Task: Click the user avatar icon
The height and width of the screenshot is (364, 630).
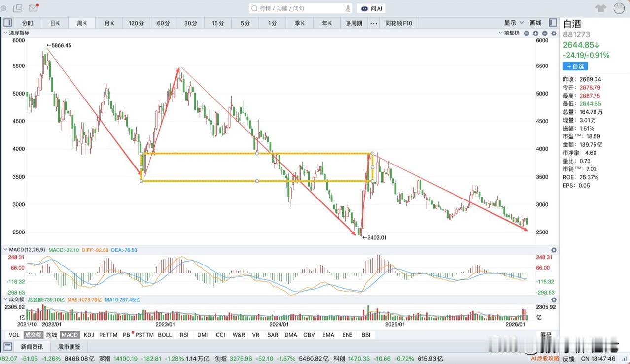Action: (619, 8)
